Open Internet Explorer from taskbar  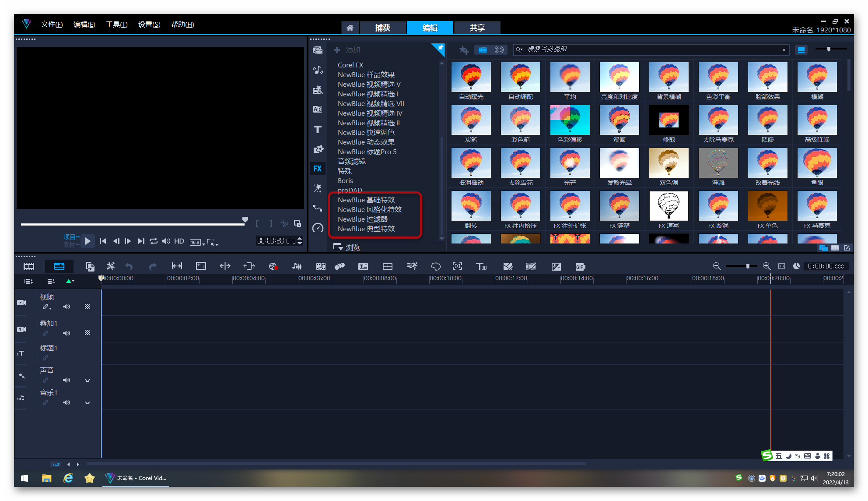pyautogui.click(x=68, y=478)
